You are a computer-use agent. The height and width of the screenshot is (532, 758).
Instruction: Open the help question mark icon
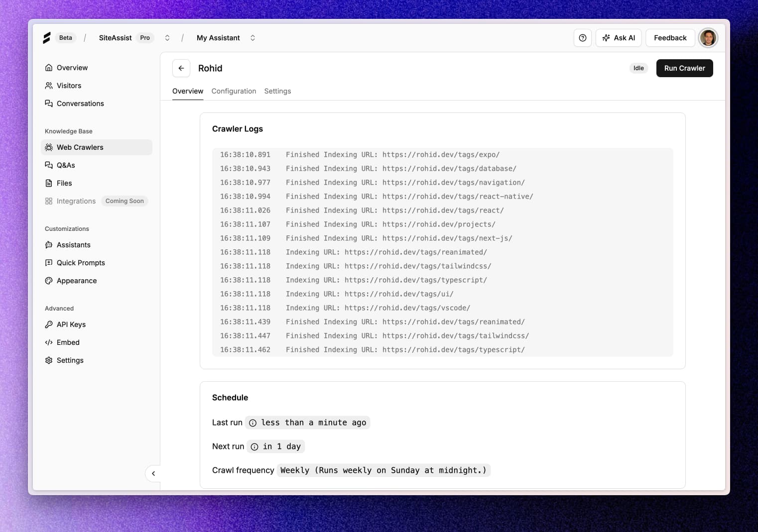click(x=583, y=38)
